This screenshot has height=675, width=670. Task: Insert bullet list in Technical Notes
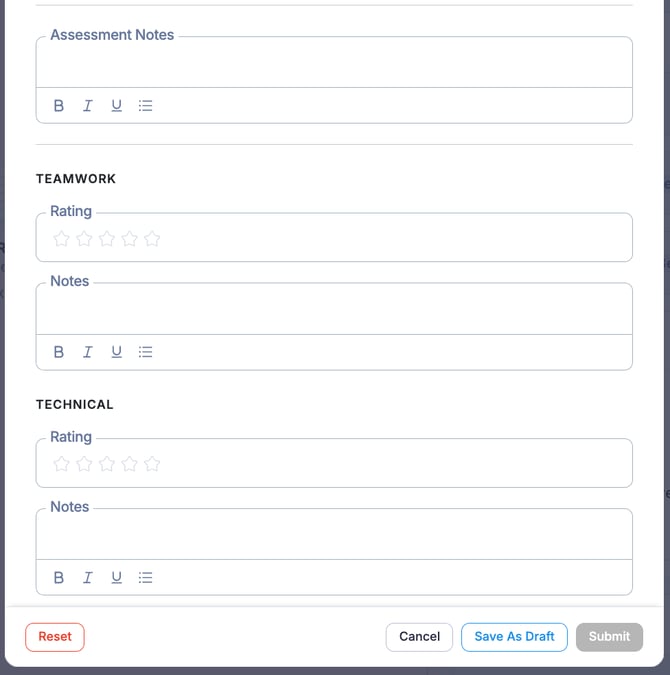coord(146,577)
